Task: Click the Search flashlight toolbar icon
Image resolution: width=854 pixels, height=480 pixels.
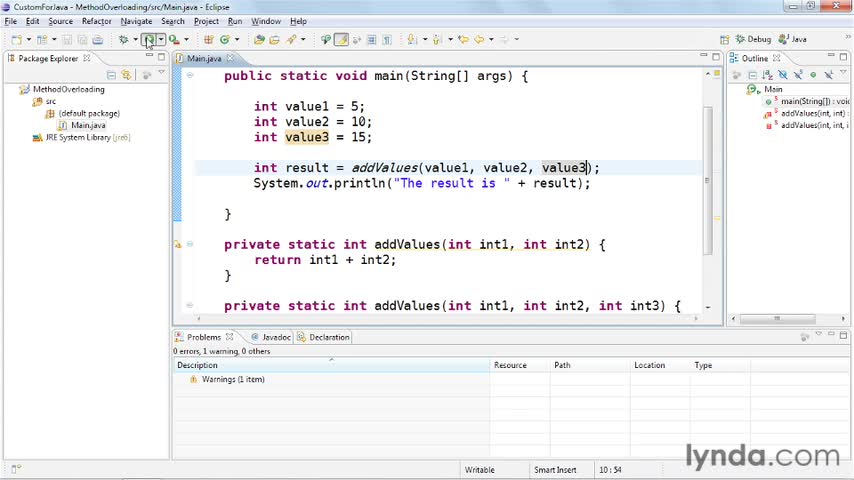Action: coord(292,39)
